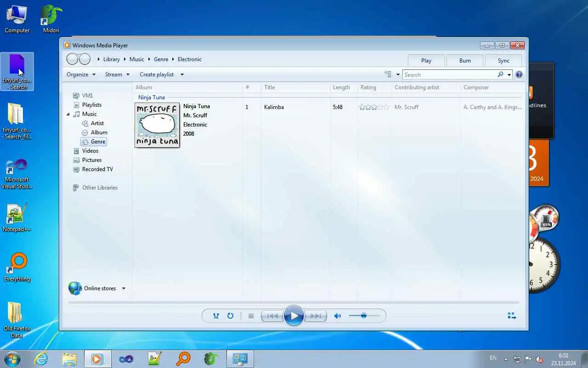Open Everything search from the taskbar
Viewport: 588px width, 368px height.
tap(183, 359)
